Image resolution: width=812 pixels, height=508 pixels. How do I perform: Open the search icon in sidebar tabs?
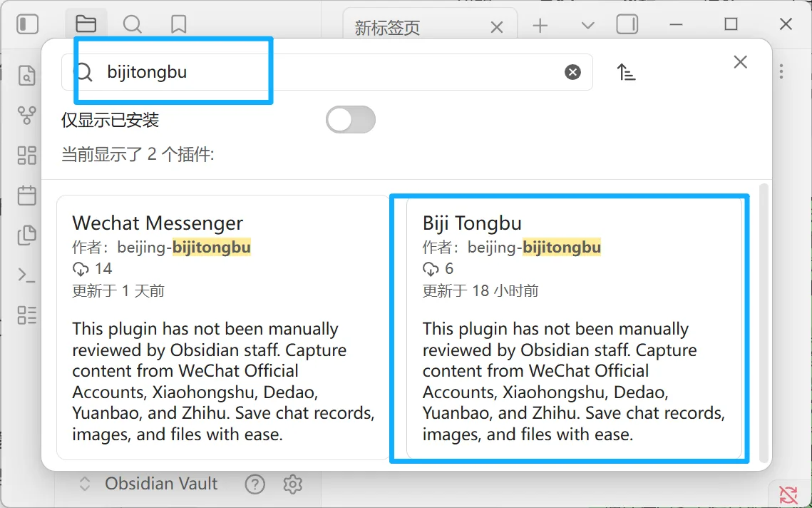pos(132,24)
